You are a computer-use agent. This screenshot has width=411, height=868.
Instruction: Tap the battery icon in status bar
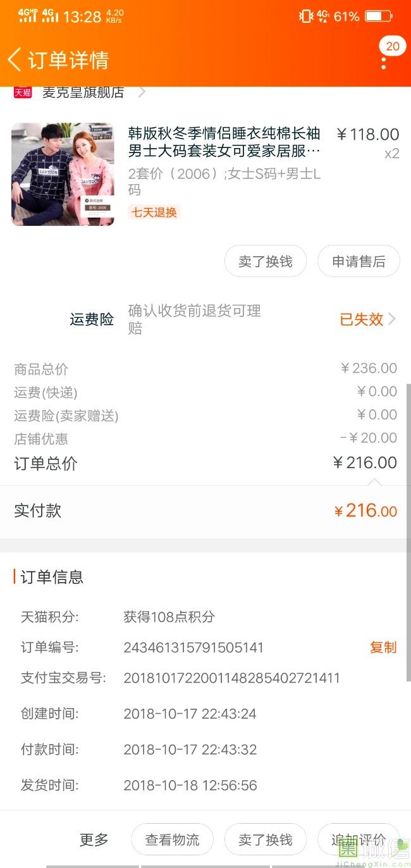click(378, 16)
